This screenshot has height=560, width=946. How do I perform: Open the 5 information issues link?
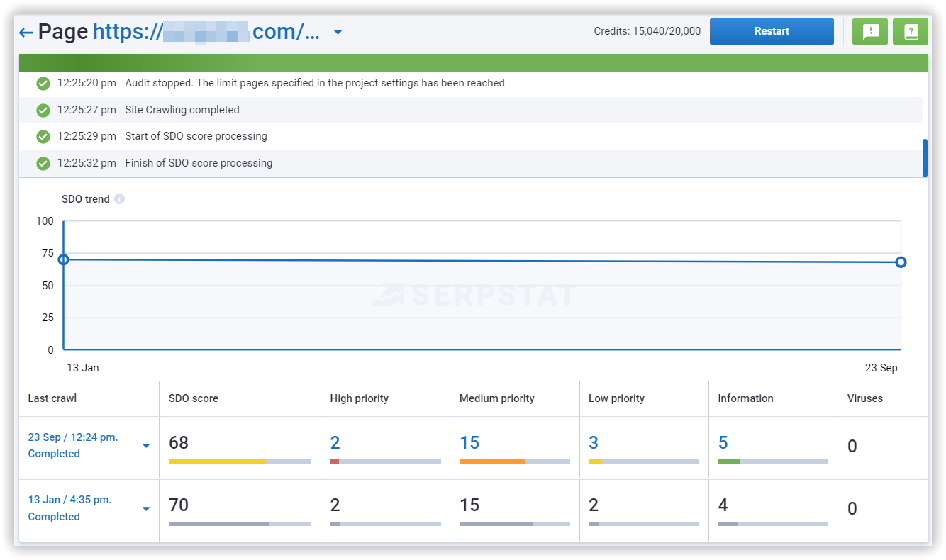[723, 443]
